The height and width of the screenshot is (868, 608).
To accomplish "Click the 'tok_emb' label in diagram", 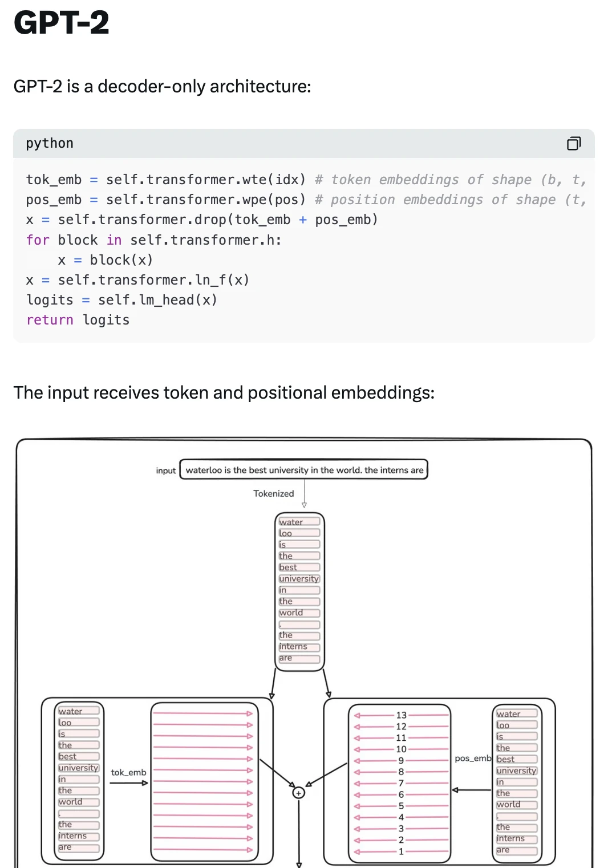I will point(128,772).
